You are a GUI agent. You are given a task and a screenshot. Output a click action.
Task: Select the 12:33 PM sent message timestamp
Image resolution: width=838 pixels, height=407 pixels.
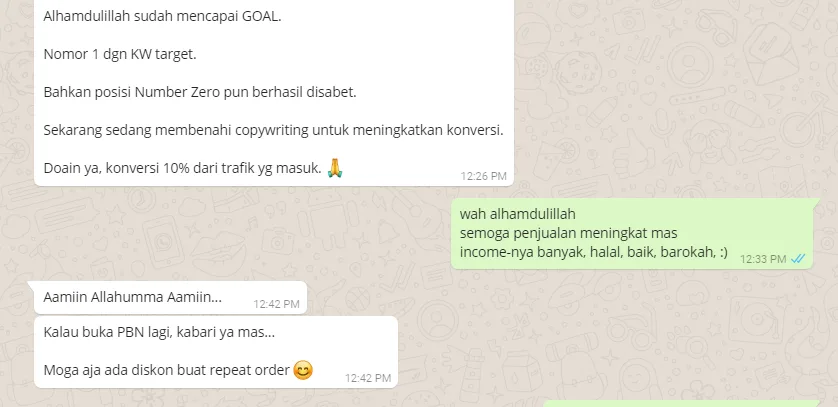[x=763, y=259]
